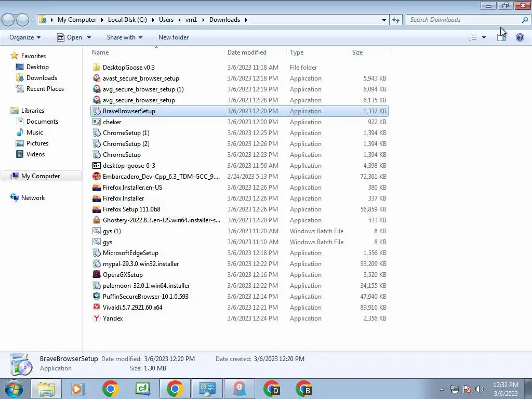The width and height of the screenshot is (532, 399).
Task: Select the MicrosoftEdgeSetup icon
Action: click(97, 253)
